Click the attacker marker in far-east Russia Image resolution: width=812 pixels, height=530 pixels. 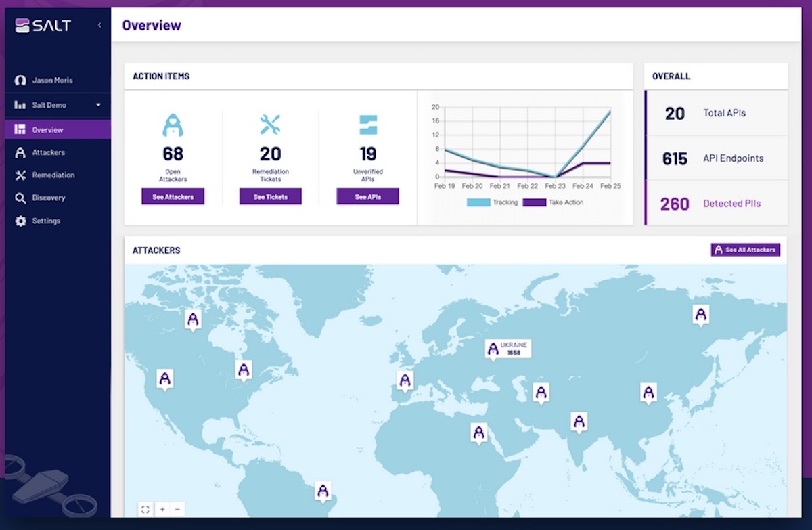coord(701,315)
